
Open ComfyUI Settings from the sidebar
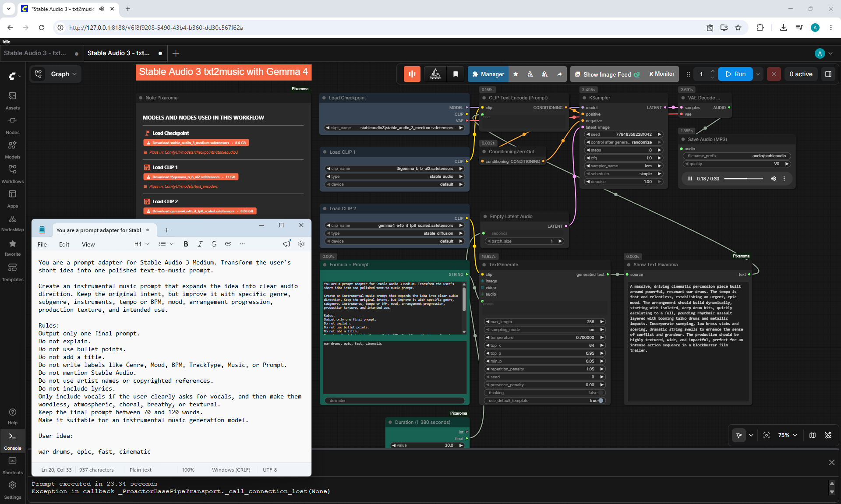12,490
